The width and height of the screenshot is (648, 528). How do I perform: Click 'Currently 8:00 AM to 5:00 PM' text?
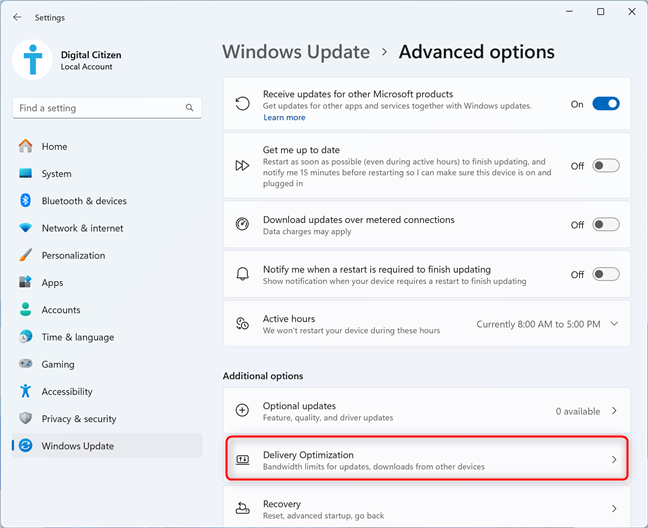538,324
